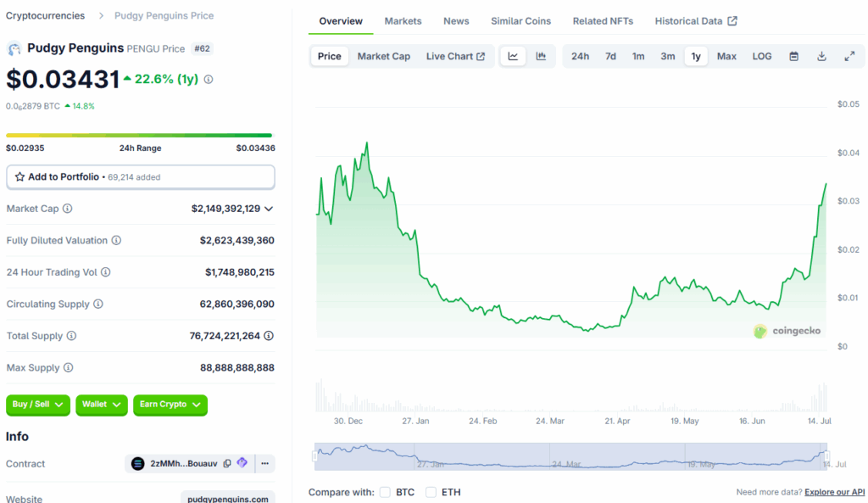This screenshot has height=503, width=868.
Task: Click info icon next to 76,724,221,264 value
Action: tap(269, 336)
